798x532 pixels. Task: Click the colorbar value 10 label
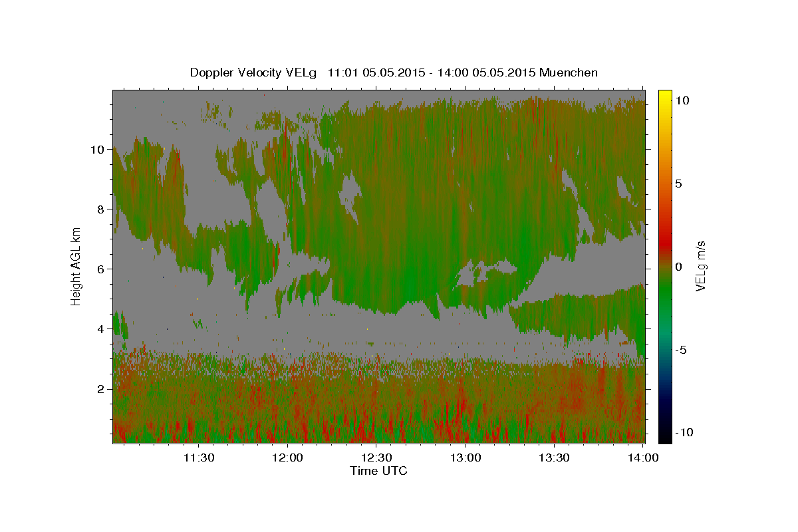coord(682,100)
